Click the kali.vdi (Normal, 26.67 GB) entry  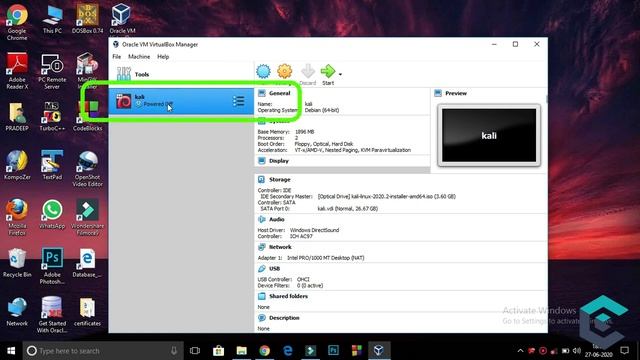pyautogui.click(x=347, y=209)
